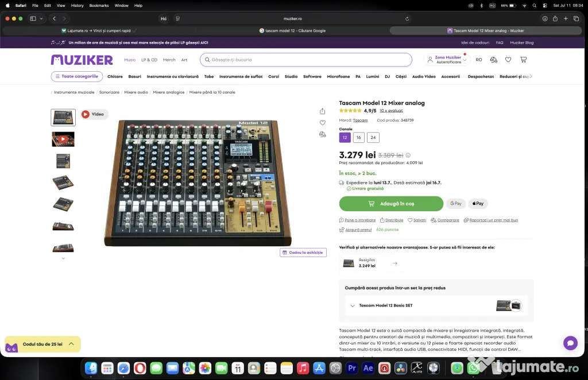Open Opera browser in the Dock
This screenshot has width=588, height=380.
[140, 369]
